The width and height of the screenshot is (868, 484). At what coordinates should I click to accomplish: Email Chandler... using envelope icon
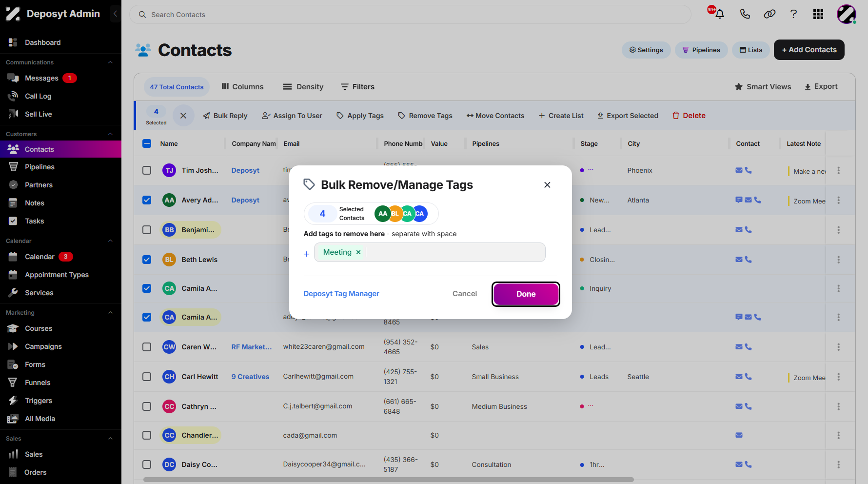(x=739, y=435)
